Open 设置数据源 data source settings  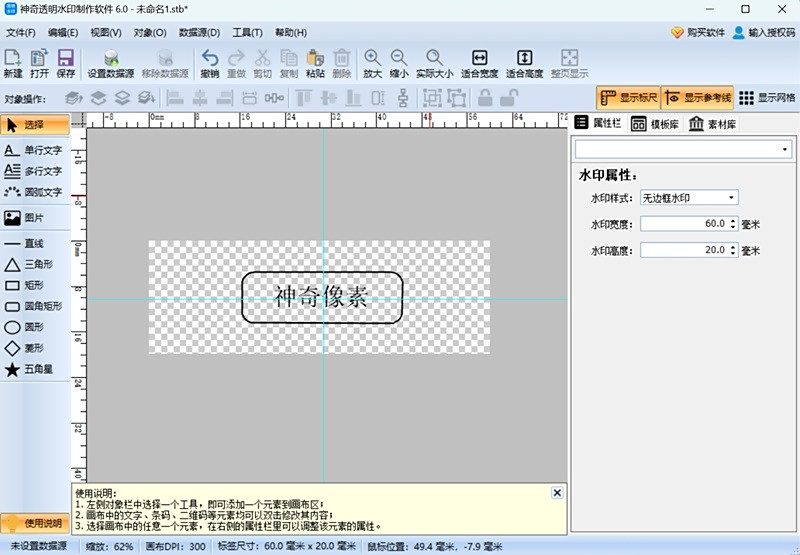(111, 64)
